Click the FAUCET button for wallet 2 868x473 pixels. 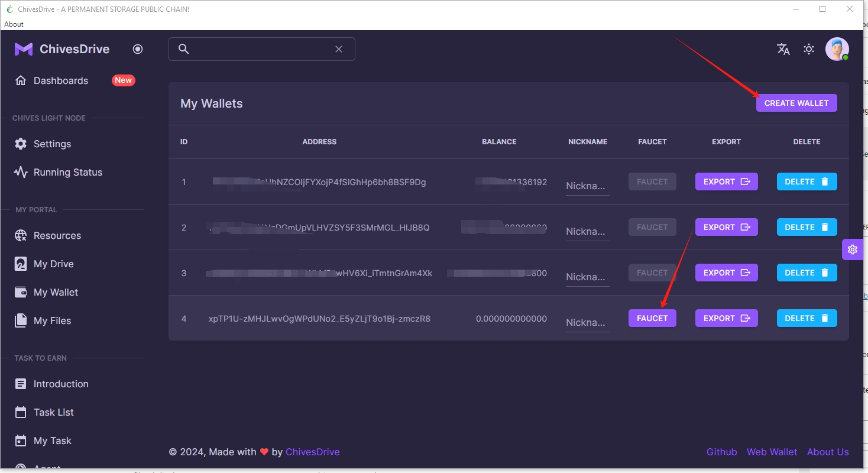point(652,227)
